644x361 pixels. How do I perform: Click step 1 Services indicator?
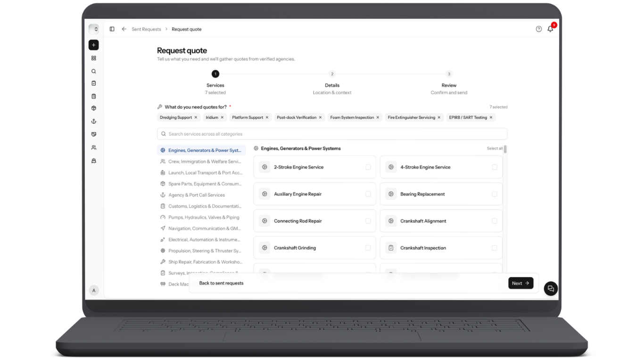coord(215,74)
